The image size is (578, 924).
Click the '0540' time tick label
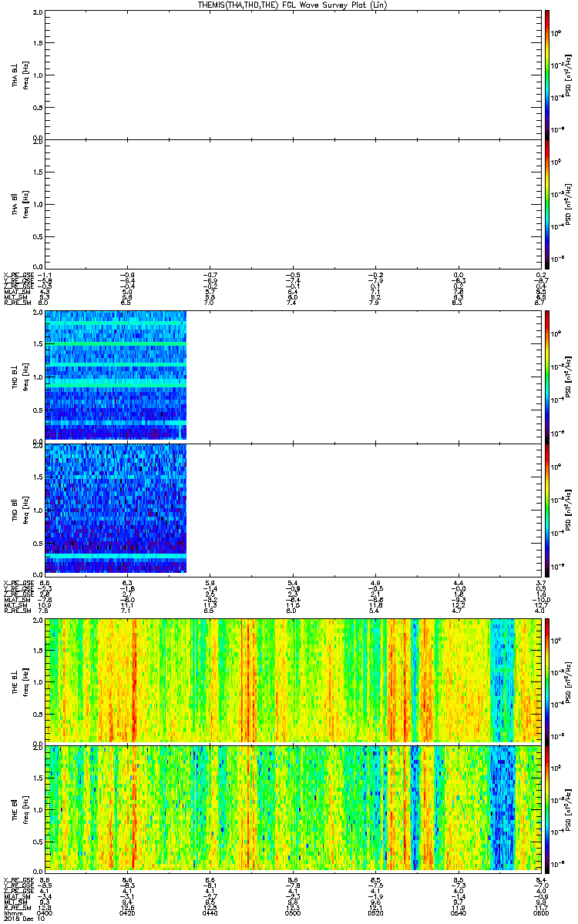458,912
